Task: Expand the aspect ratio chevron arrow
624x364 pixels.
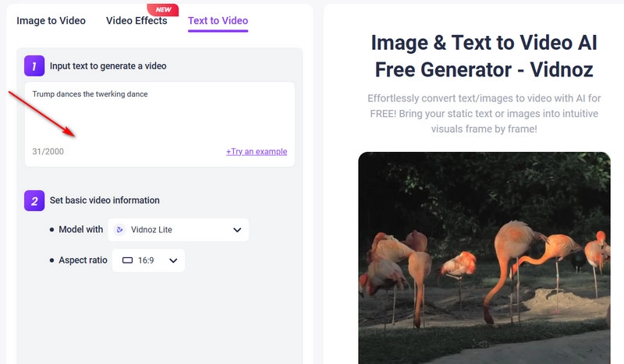Action: 173,261
